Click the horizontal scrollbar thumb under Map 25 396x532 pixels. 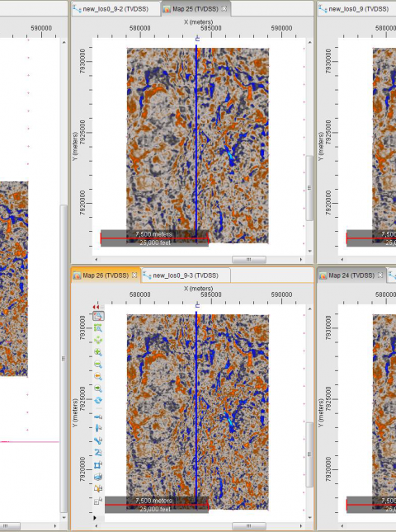pyautogui.click(x=248, y=260)
